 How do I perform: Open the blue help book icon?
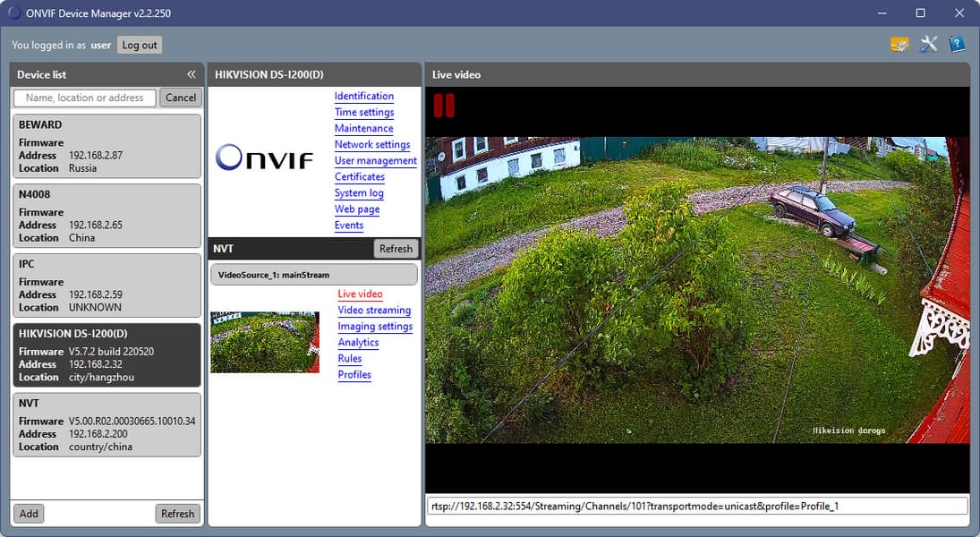coord(956,45)
